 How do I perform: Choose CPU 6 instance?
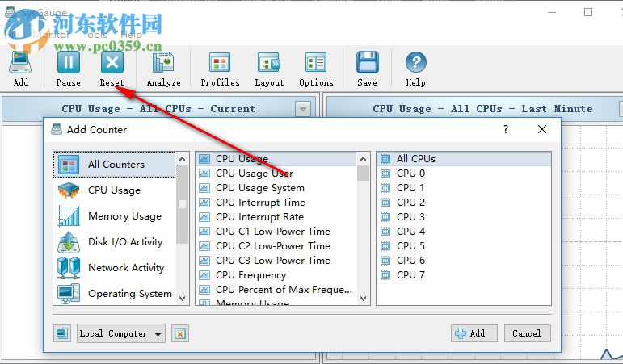pyautogui.click(x=464, y=261)
